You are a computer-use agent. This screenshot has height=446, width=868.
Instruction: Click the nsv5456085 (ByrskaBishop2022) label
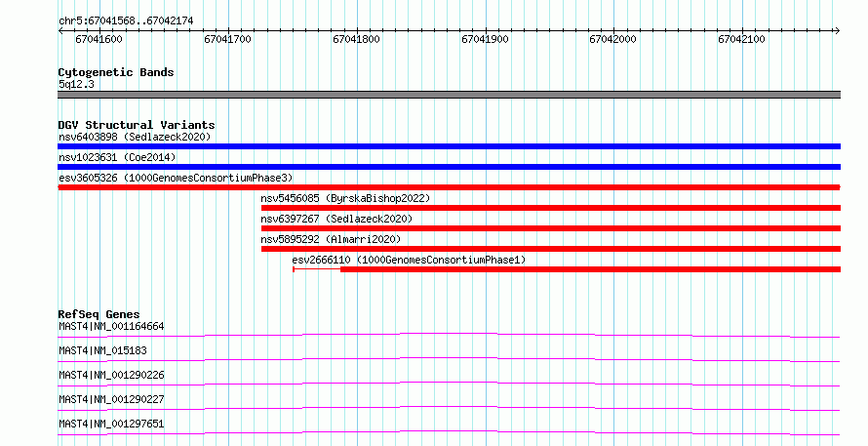click(345, 198)
